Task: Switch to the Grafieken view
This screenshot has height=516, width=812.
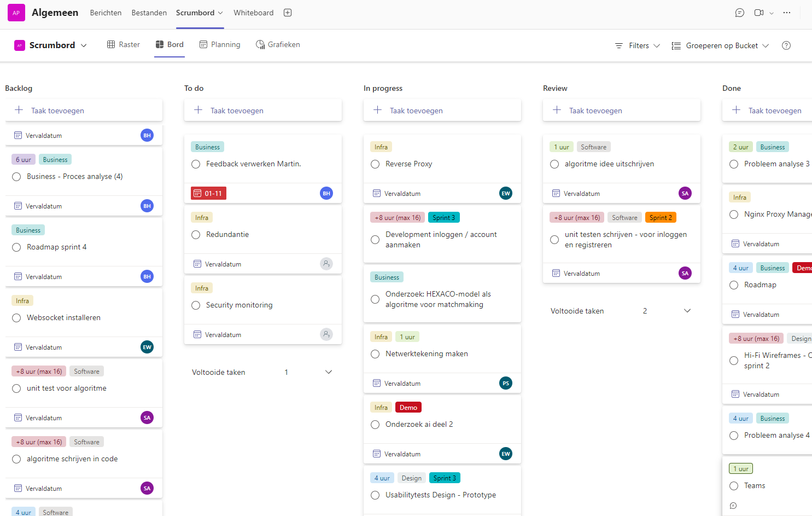Action: [x=278, y=45]
